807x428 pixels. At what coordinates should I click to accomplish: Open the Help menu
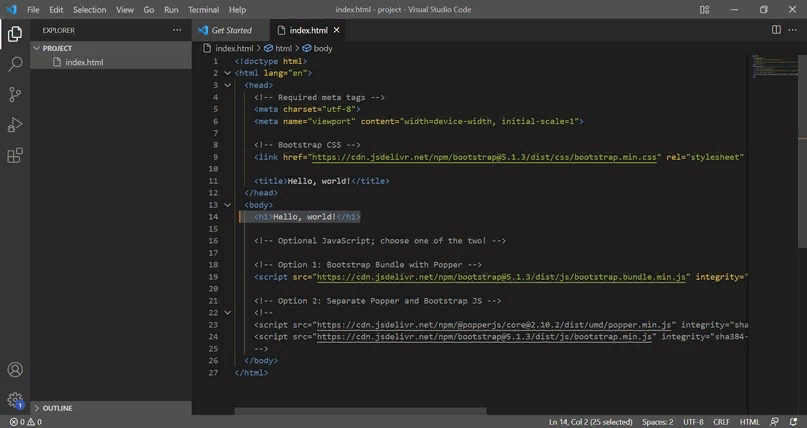coord(237,9)
